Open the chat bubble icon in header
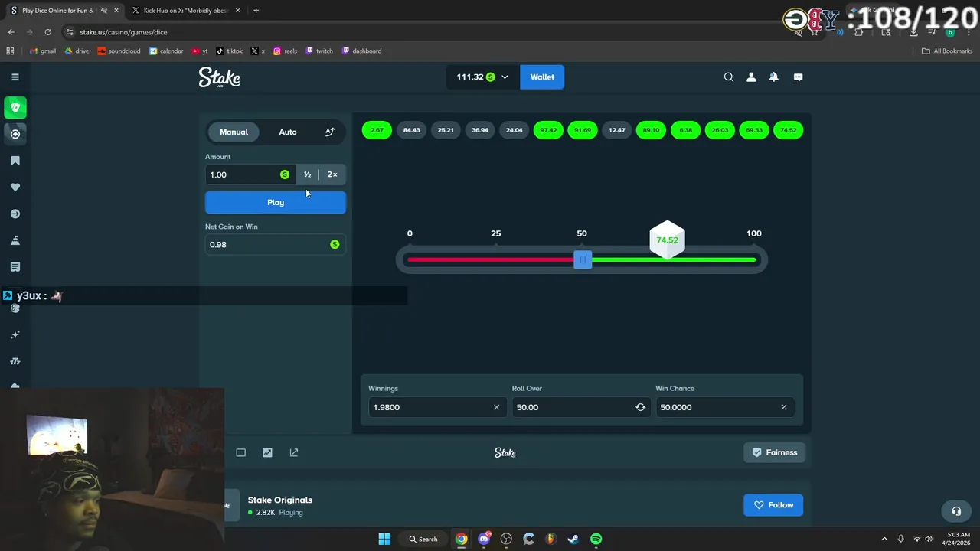 point(798,77)
